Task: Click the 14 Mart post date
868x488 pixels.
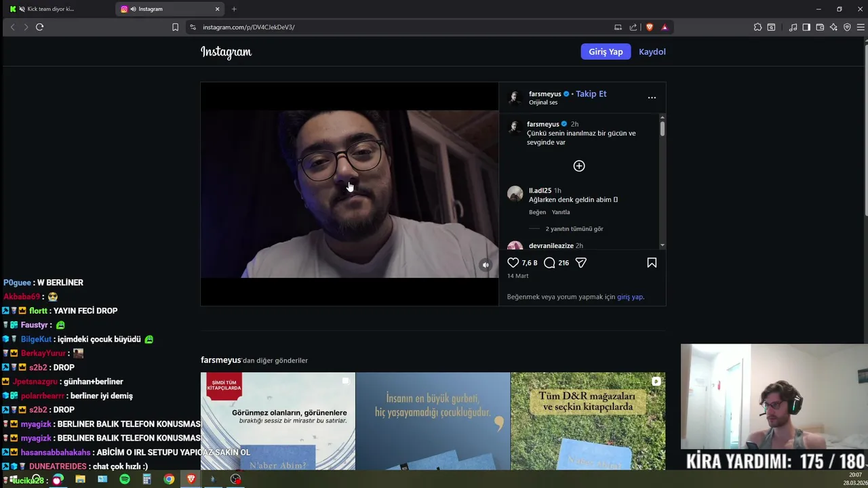Action: click(x=517, y=276)
